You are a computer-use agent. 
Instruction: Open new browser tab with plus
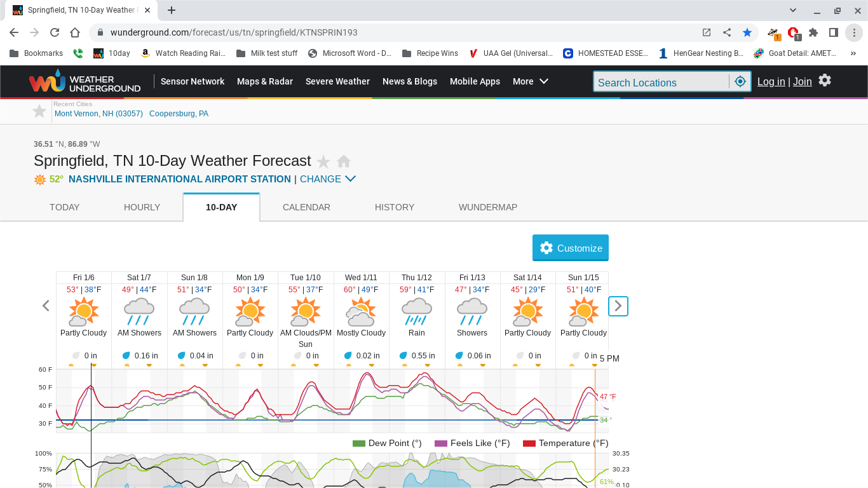coord(172,10)
